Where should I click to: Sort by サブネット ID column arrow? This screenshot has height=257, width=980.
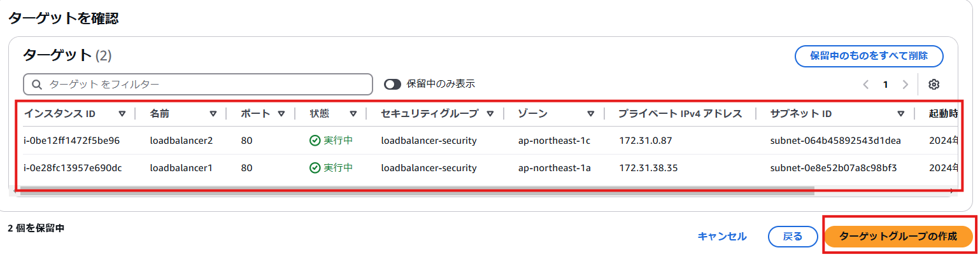tap(900, 114)
